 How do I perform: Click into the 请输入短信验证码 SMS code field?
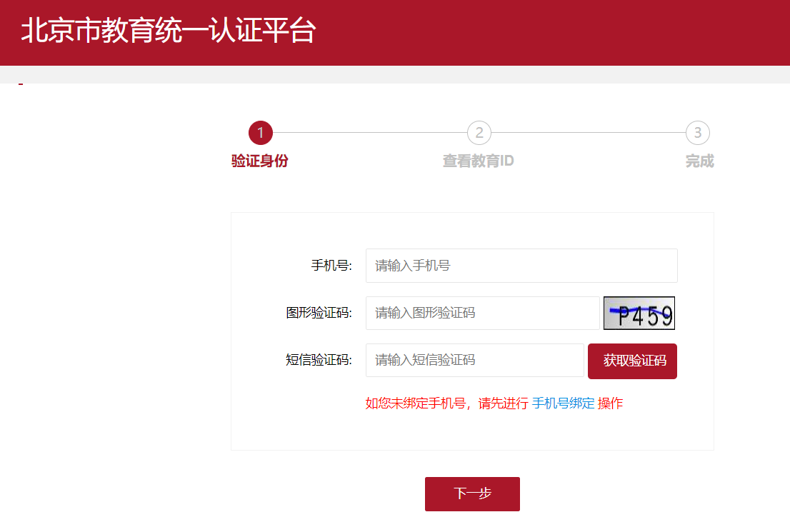click(474, 361)
